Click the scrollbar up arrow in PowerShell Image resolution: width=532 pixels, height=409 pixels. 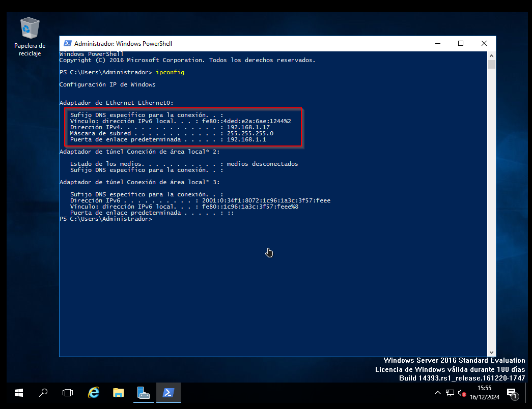491,55
